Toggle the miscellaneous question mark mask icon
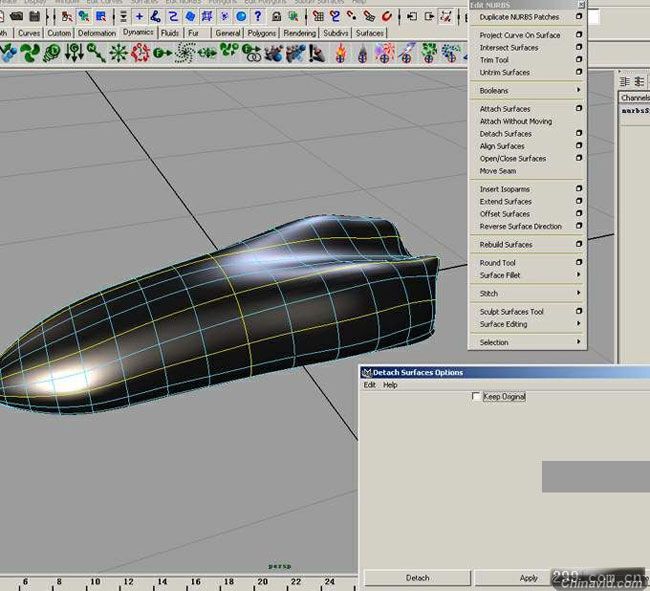This screenshot has height=591, width=650. pos(258,17)
